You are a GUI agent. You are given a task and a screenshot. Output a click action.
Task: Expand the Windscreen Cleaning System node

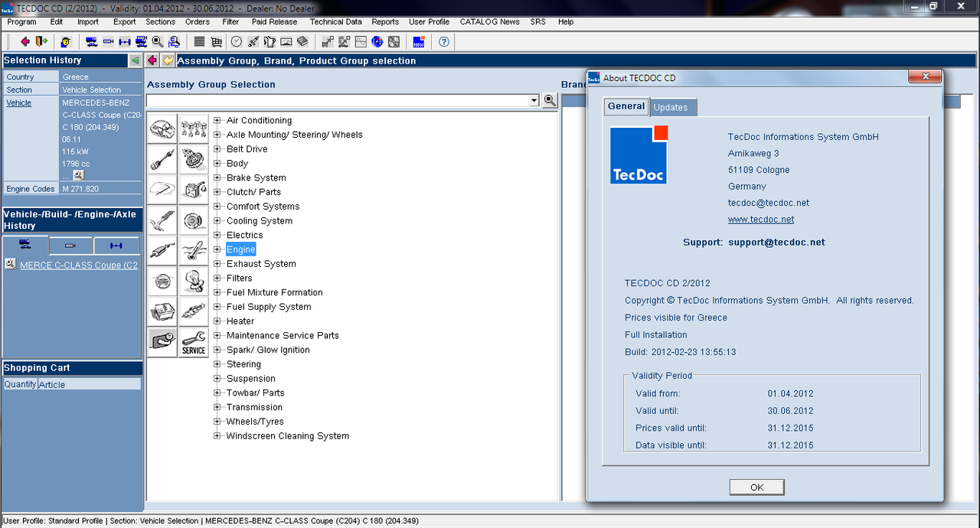tap(217, 436)
